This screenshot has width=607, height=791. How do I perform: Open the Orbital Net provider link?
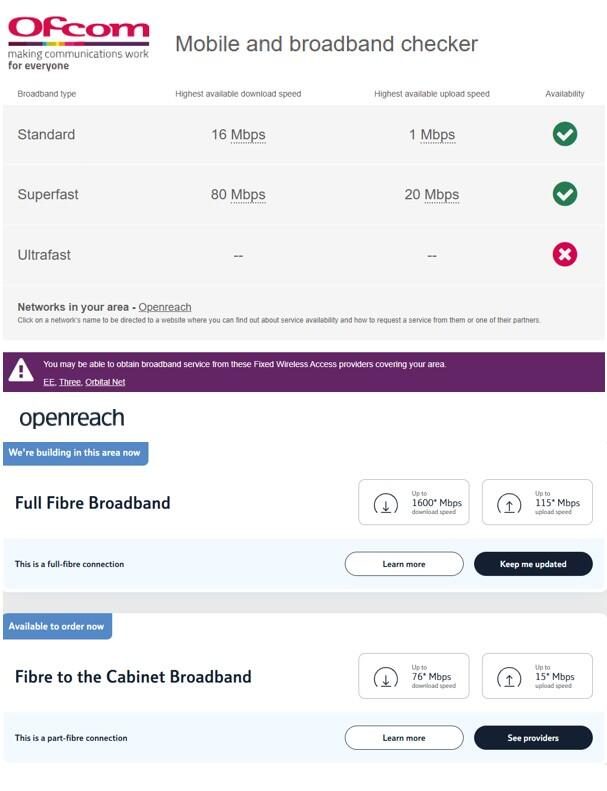(105, 382)
